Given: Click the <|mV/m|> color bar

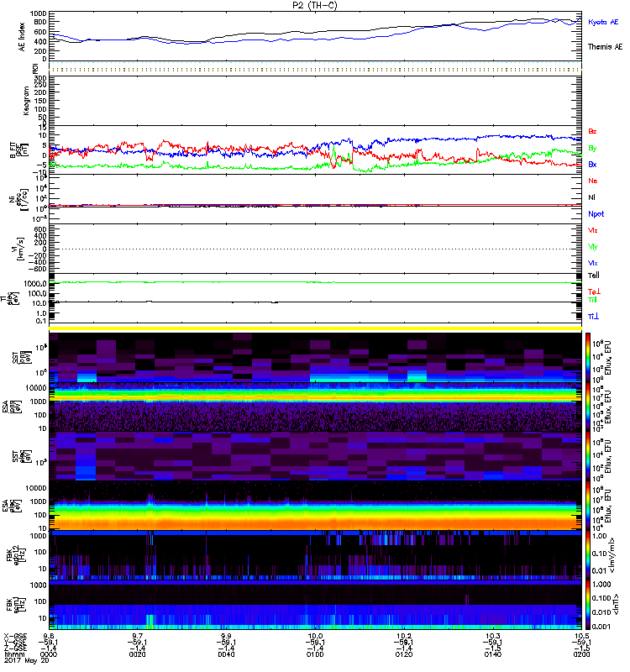Looking at the screenshot, I should click(588, 554).
